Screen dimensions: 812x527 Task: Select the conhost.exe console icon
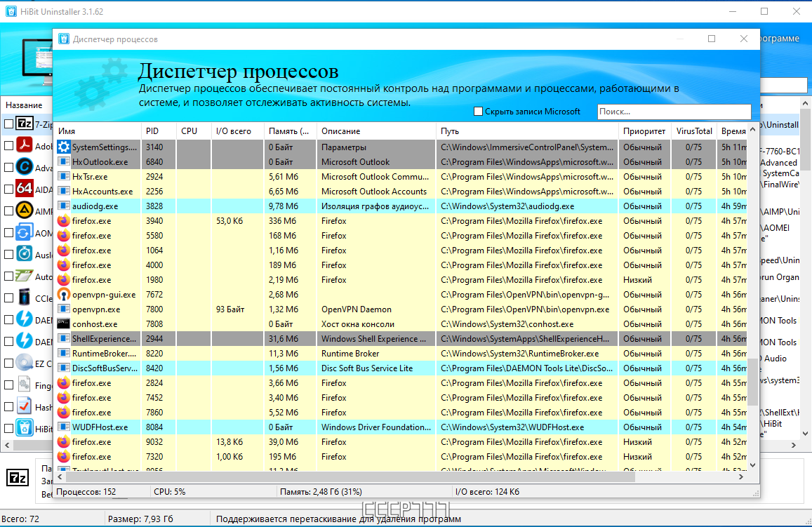(64, 324)
